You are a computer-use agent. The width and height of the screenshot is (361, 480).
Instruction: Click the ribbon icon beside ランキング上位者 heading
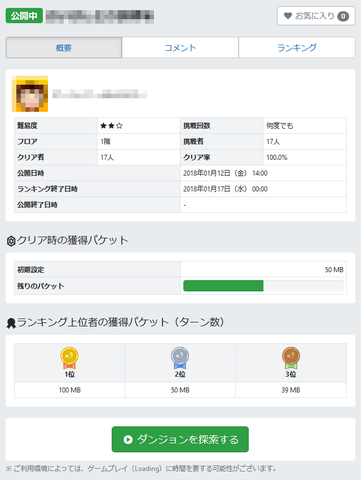11,323
